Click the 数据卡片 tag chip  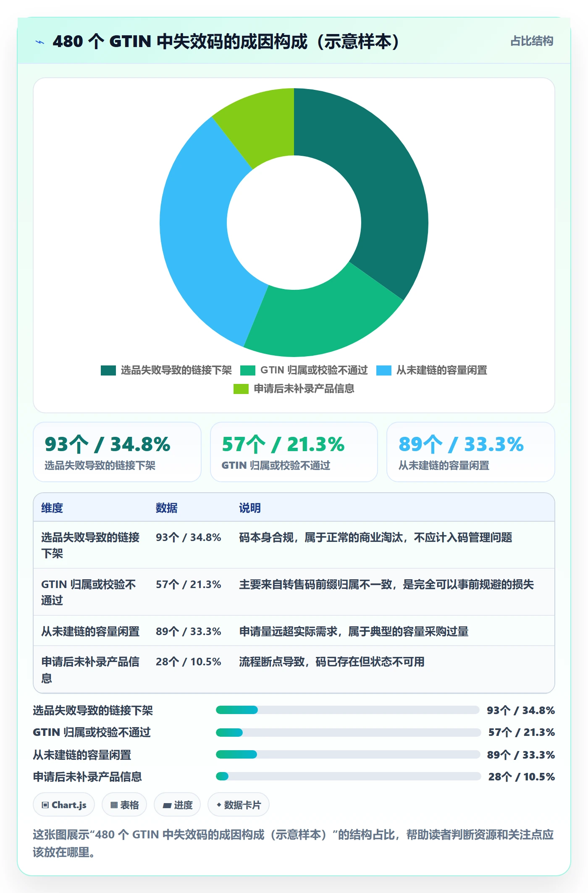[239, 805]
